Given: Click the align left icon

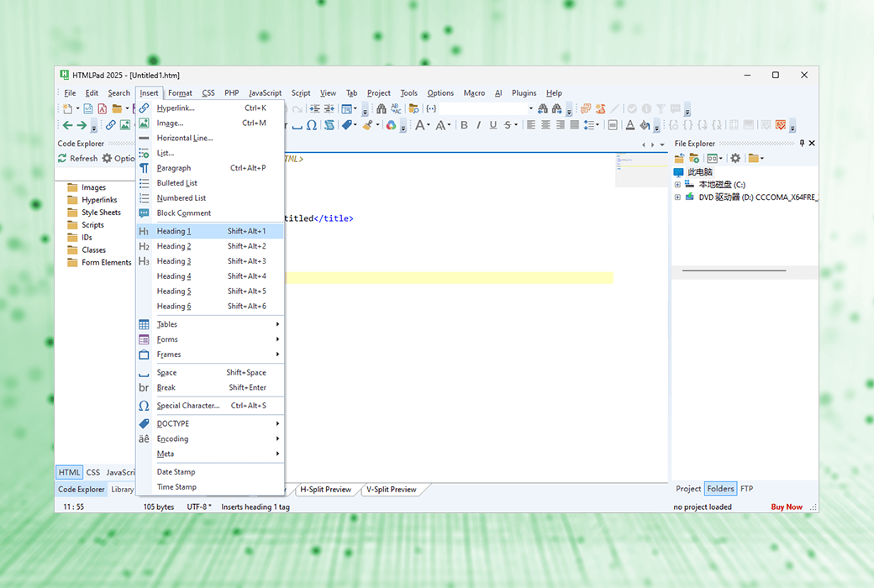Looking at the screenshot, I should click(531, 125).
